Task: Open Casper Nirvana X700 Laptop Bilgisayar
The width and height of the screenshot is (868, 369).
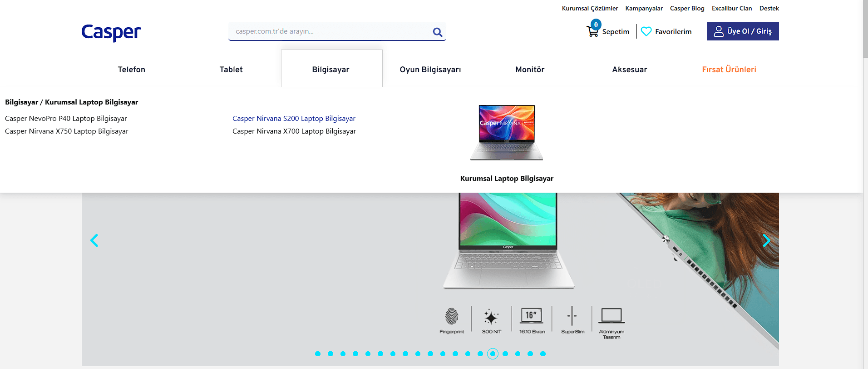Action: click(x=294, y=131)
